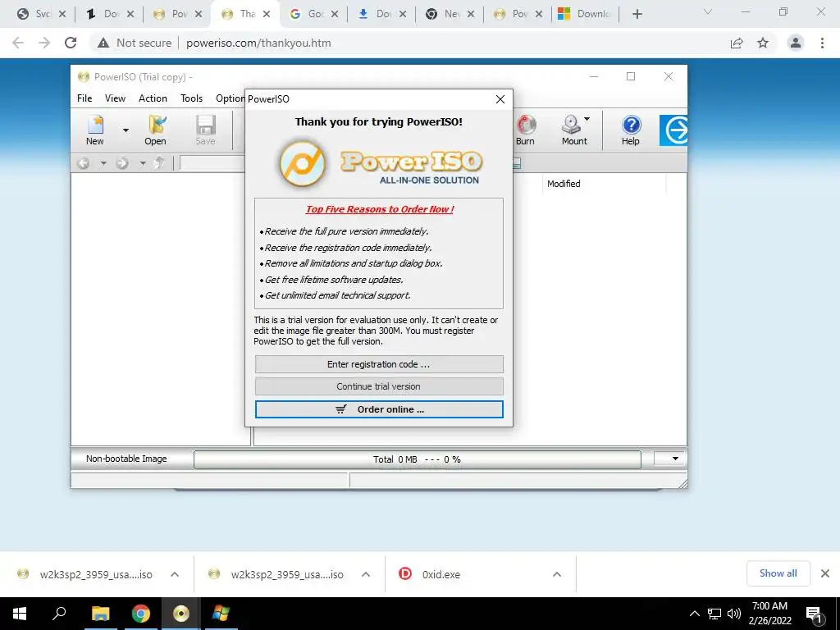Screen dimensions: 840x630
Task: Select the Burn disc icon
Action: (x=526, y=125)
